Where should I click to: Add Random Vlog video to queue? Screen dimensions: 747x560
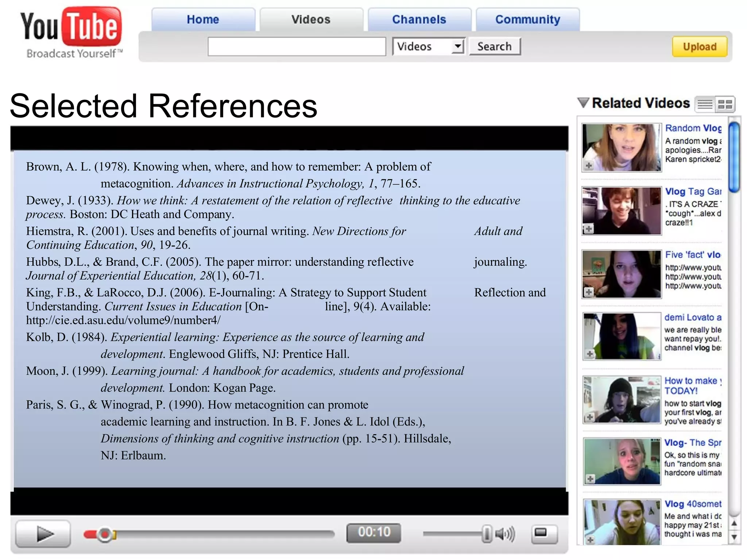tap(589, 166)
